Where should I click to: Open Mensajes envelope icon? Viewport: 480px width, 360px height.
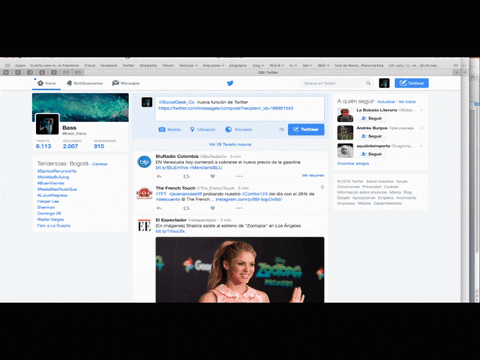115,83
